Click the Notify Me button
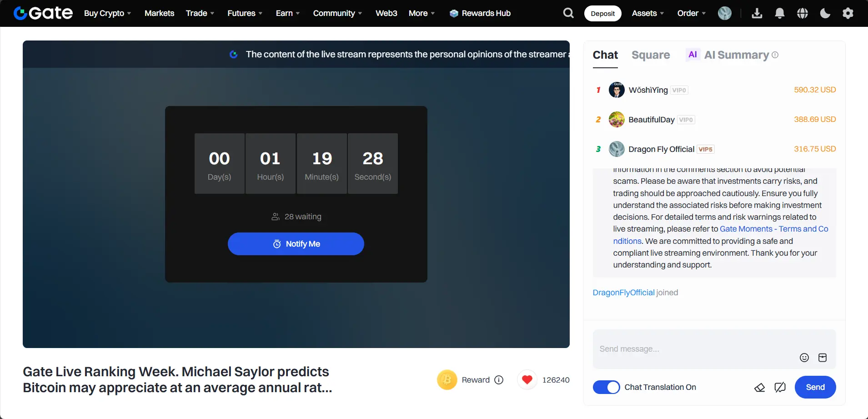The height and width of the screenshot is (419, 868). (x=296, y=244)
